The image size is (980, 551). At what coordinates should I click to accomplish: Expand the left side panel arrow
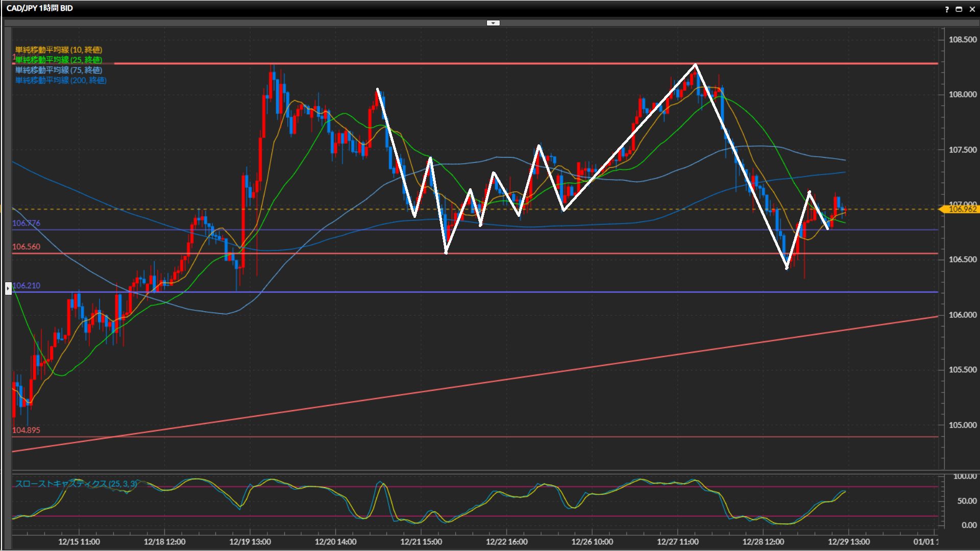[8, 288]
